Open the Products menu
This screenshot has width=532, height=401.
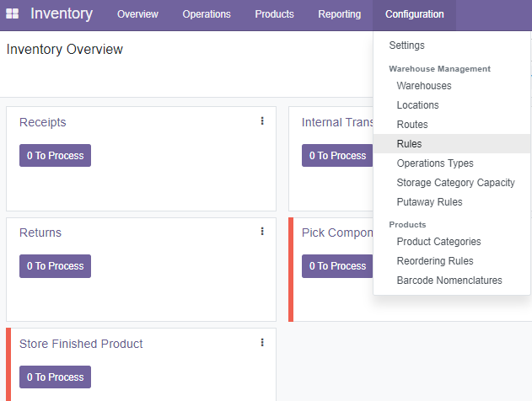[x=274, y=14]
